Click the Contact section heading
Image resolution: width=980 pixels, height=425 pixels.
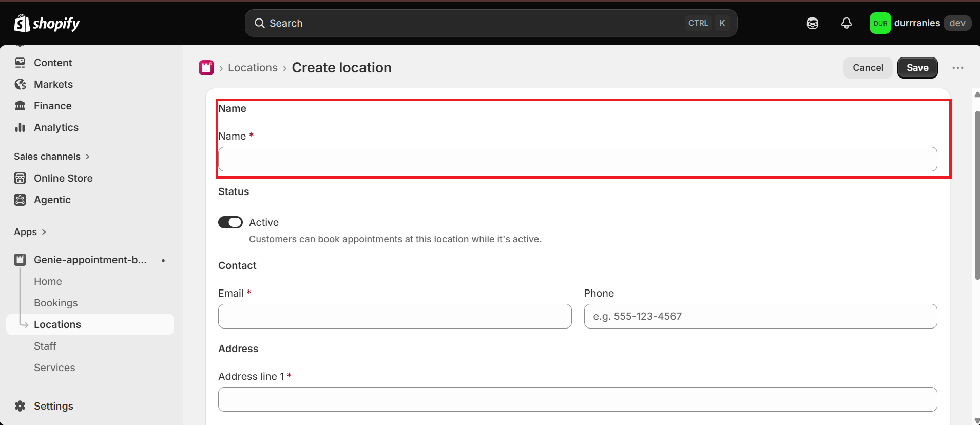pos(237,265)
